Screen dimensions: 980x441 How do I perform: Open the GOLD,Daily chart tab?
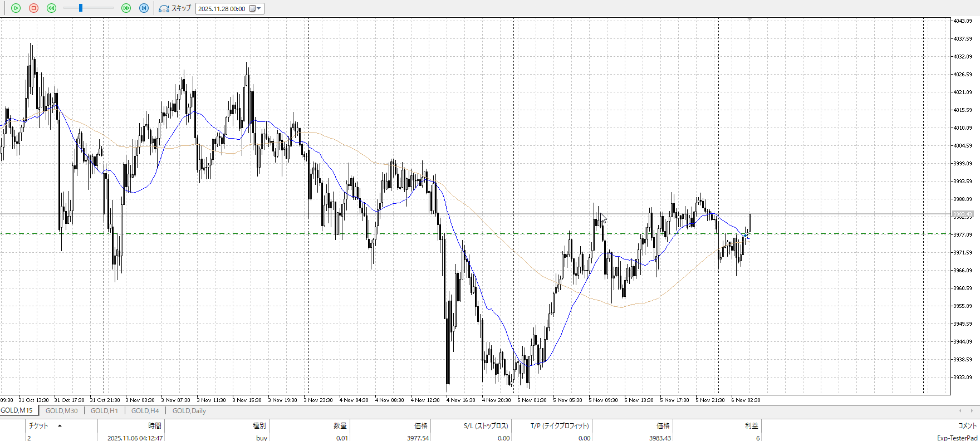pyautogui.click(x=189, y=411)
